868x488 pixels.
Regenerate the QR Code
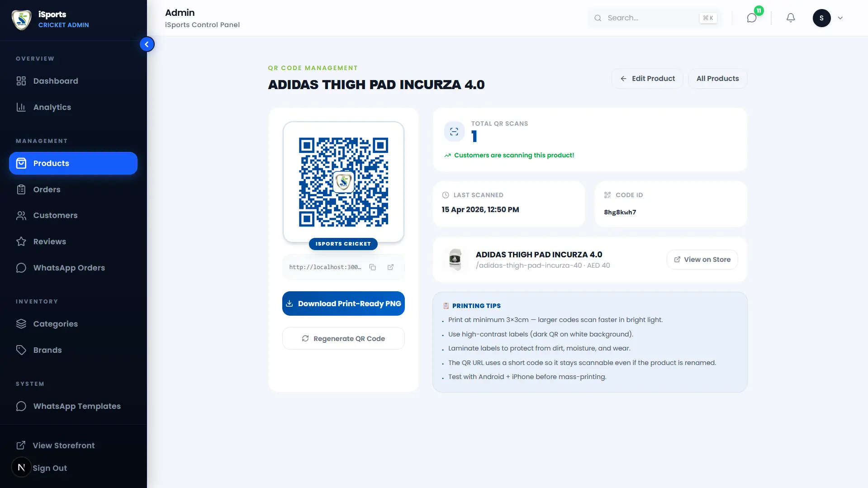click(x=343, y=338)
